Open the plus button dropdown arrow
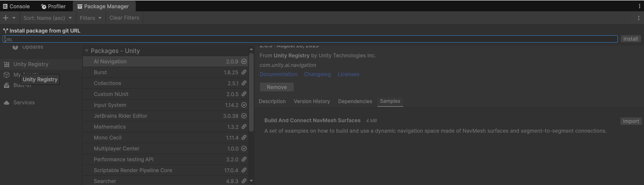 [x=14, y=18]
